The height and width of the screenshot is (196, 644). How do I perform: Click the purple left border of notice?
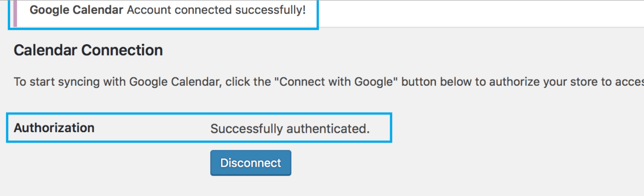coord(15,13)
